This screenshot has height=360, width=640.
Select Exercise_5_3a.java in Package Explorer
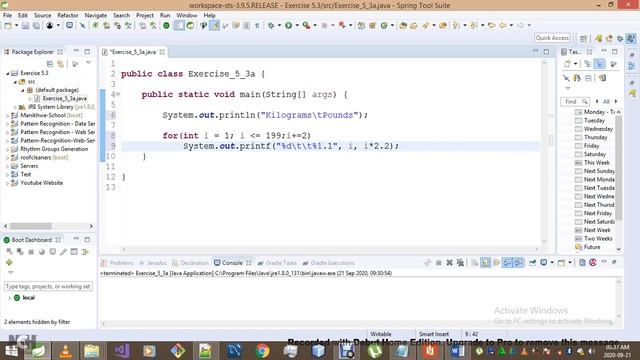[64, 98]
